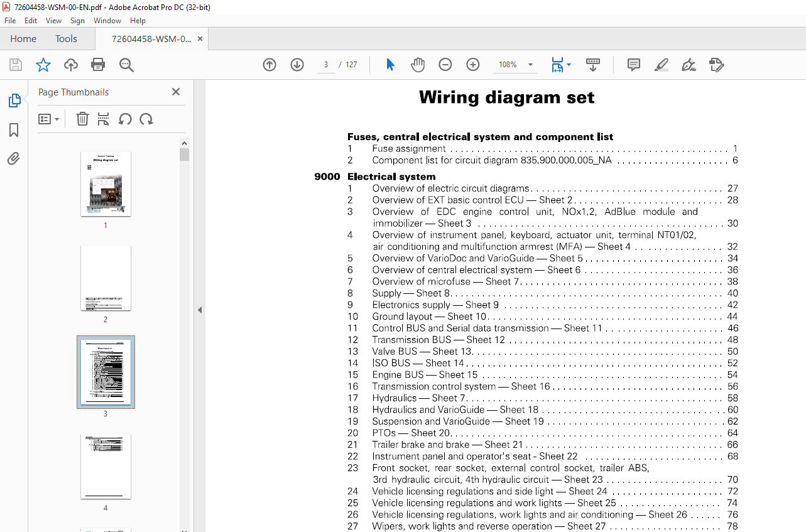This screenshot has height=532, width=806.
Task: Select the 72604458-WSM-0... document tab
Action: [x=151, y=39]
